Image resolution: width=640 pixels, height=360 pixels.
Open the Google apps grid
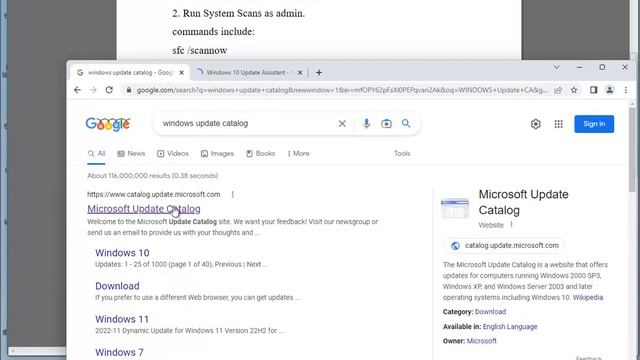tap(558, 124)
